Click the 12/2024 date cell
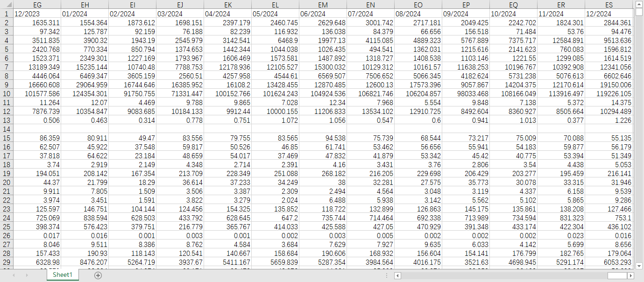This screenshot has width=644, height=282. [x=609, y=14]
